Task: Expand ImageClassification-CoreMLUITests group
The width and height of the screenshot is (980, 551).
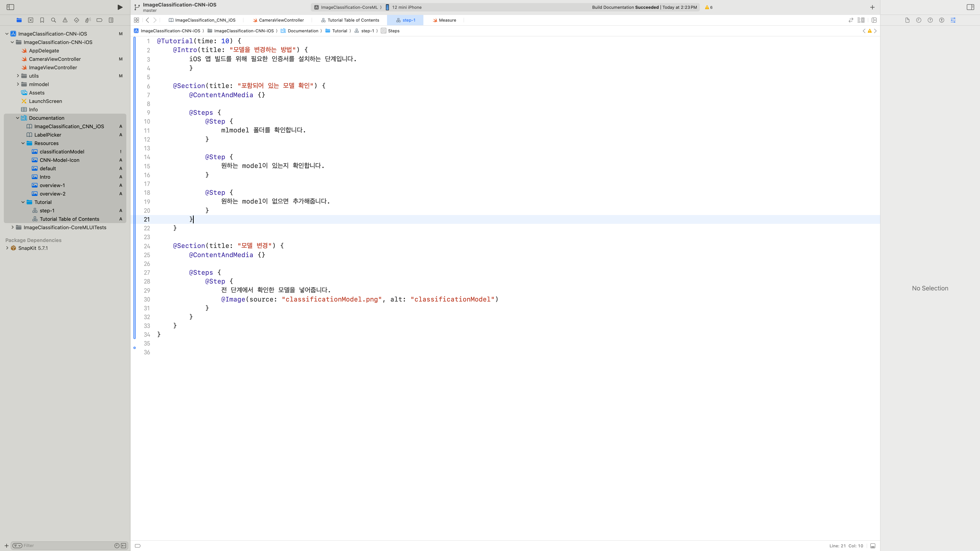Action: click(x=12, y=227)
